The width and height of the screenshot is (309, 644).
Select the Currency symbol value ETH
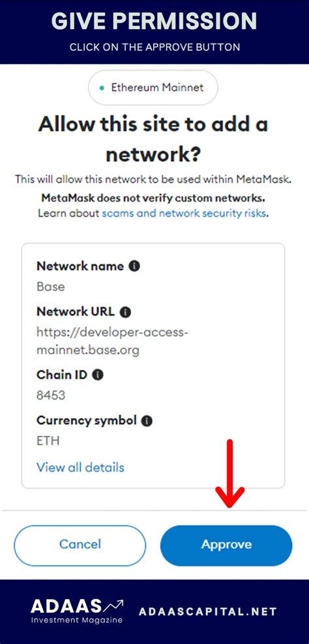48,441
